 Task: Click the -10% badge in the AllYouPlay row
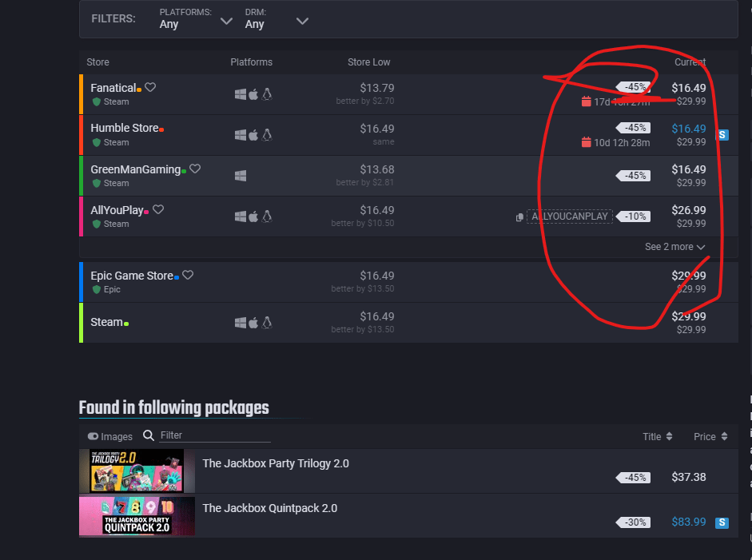tap(633, 216)
